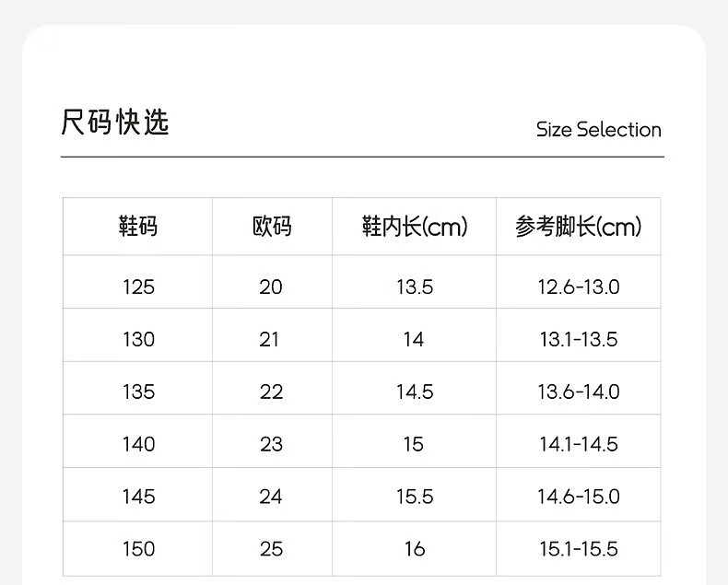Click inner length 15.5 cell
The image size is (728, 585).
pos(415,497)
